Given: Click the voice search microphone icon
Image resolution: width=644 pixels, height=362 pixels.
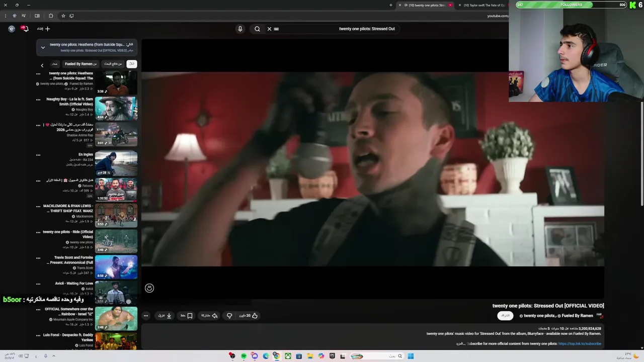Looking at the screenshot, I should [240, 29].
